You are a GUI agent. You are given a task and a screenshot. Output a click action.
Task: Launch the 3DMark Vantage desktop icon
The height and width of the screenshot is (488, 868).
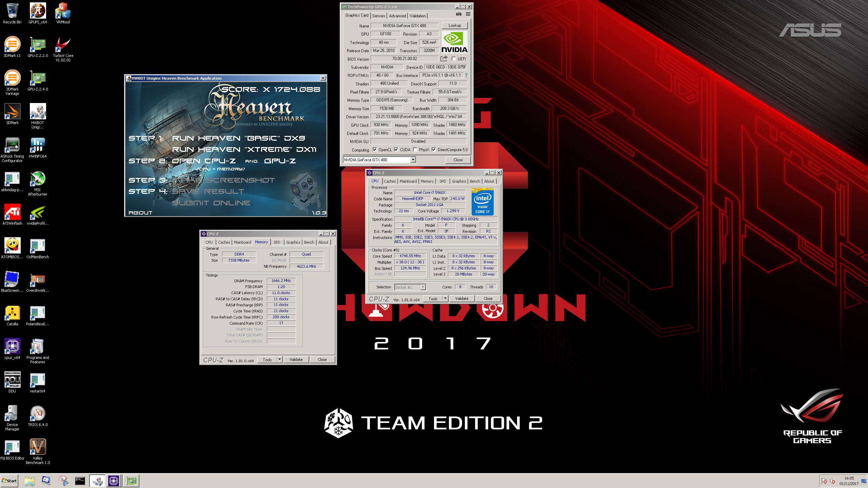[12, 83]
